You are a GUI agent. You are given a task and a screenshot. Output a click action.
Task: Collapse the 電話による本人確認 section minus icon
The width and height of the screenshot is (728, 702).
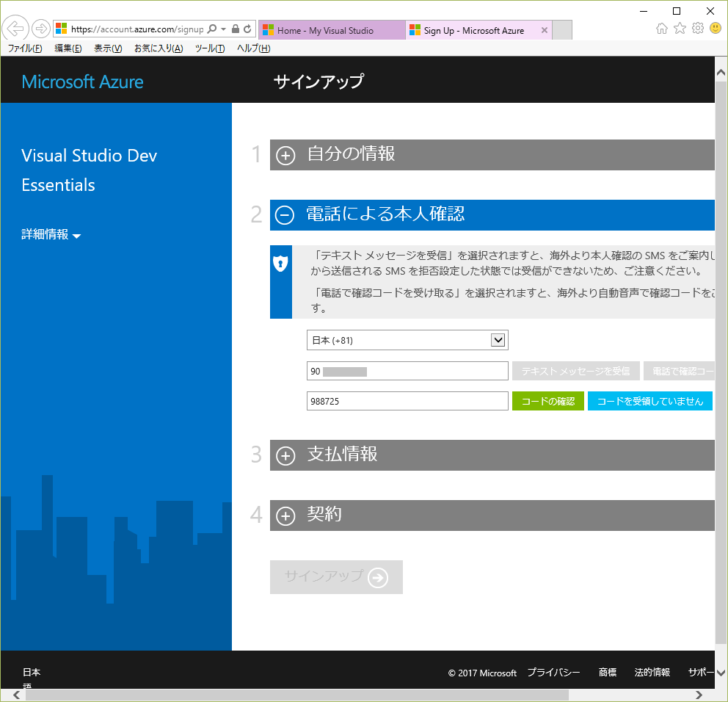[285, 215]
